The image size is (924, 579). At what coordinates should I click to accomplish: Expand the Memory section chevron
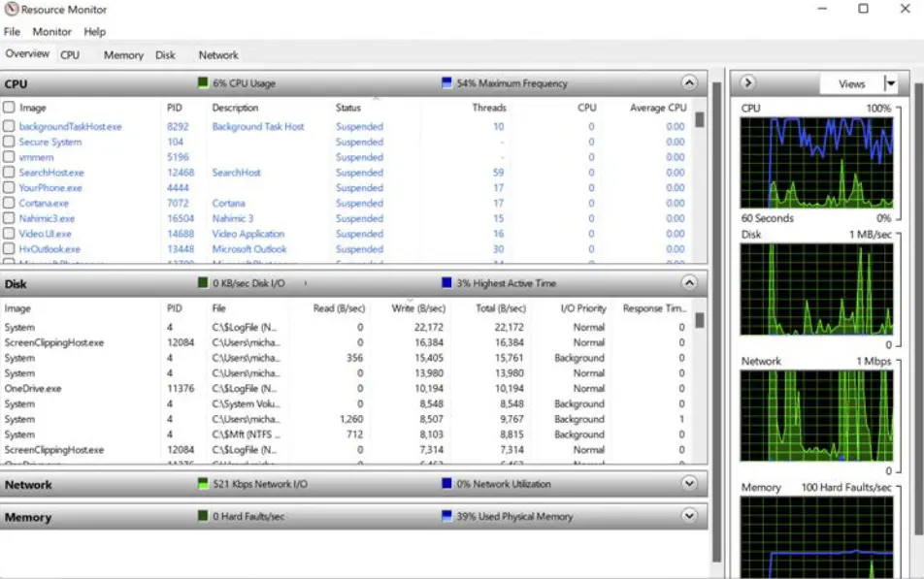coord(689,517)
